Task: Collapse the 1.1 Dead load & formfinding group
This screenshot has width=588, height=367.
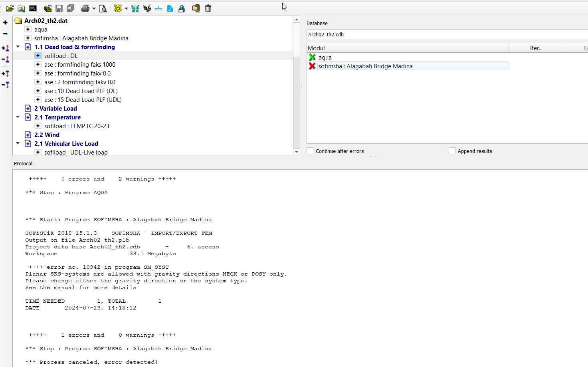Action: (18, 47)
